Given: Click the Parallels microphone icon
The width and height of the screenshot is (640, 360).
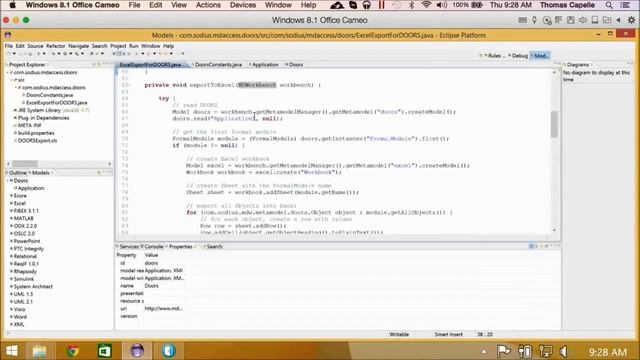Looking at the screenshot, I should pyautogui.click(x=534, y=20).
